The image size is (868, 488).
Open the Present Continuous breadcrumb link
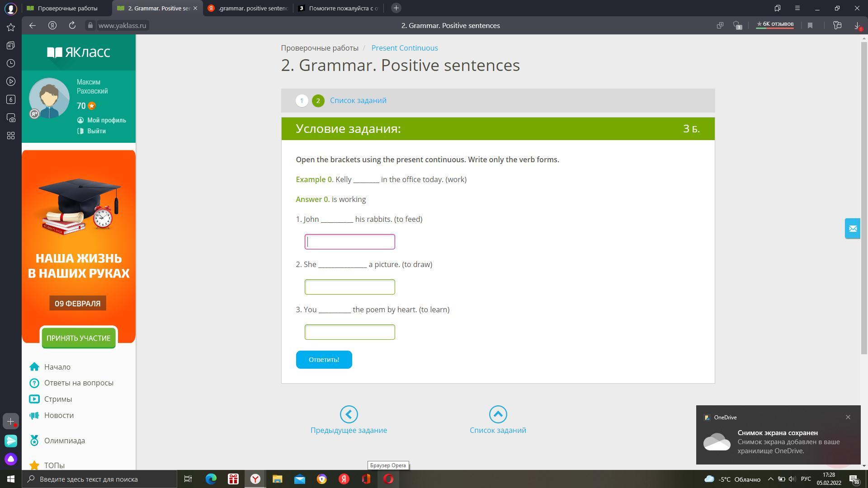tap(404, 48)
